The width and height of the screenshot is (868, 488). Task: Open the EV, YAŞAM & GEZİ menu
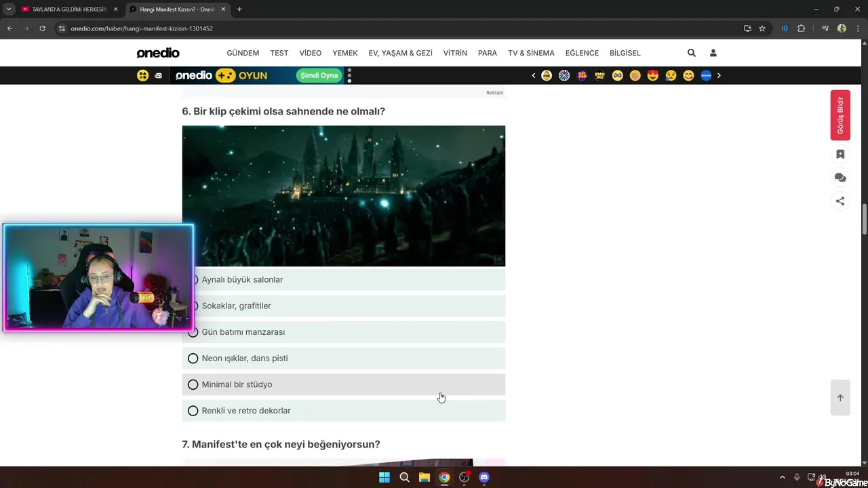click(x=400, y=53)
